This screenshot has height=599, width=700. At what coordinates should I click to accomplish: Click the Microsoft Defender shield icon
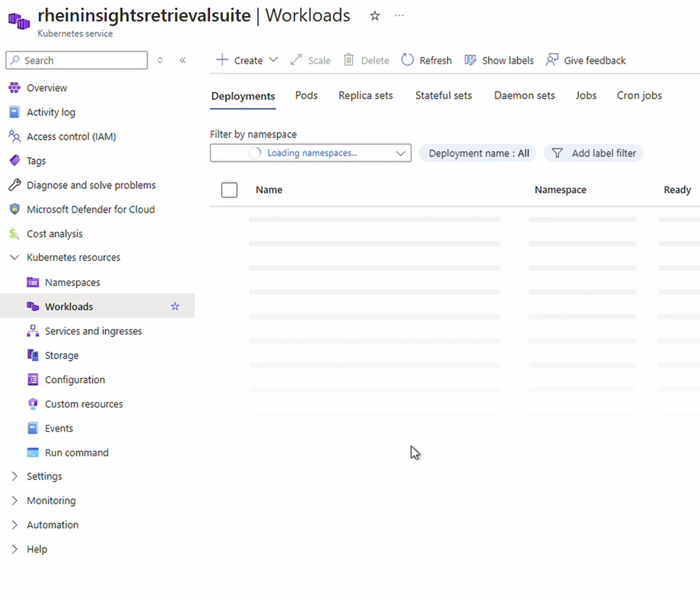tap(15, 209)
